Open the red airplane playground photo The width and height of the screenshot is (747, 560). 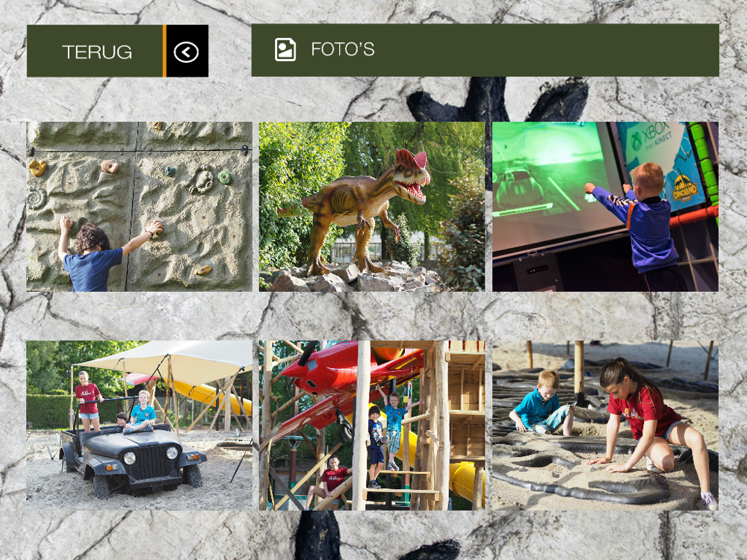tap(371, 426)
